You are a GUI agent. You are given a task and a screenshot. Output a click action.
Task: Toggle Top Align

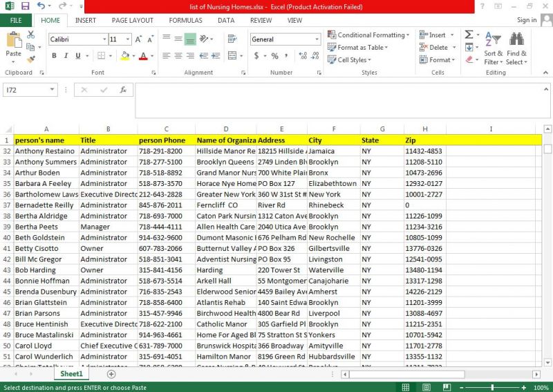tap(167, 37)
